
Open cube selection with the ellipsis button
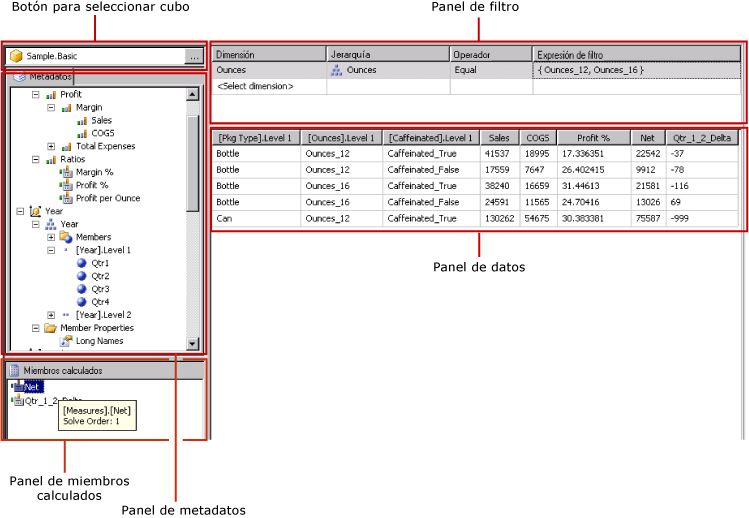click(194, 56)
